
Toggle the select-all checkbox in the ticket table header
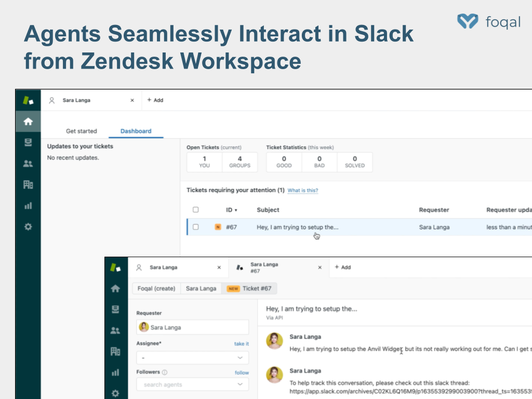[196, 210]
